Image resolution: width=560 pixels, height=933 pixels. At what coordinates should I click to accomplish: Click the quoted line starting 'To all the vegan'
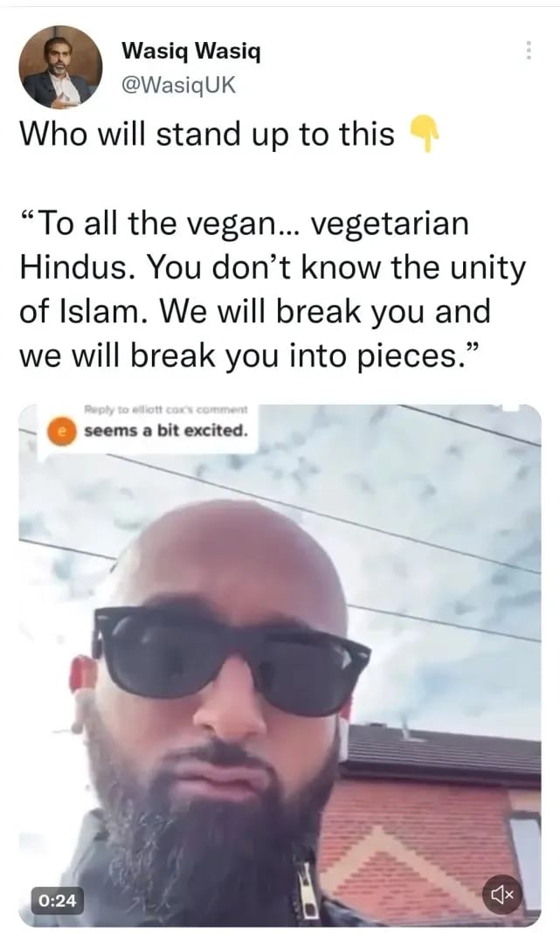(x=245, y=224)
